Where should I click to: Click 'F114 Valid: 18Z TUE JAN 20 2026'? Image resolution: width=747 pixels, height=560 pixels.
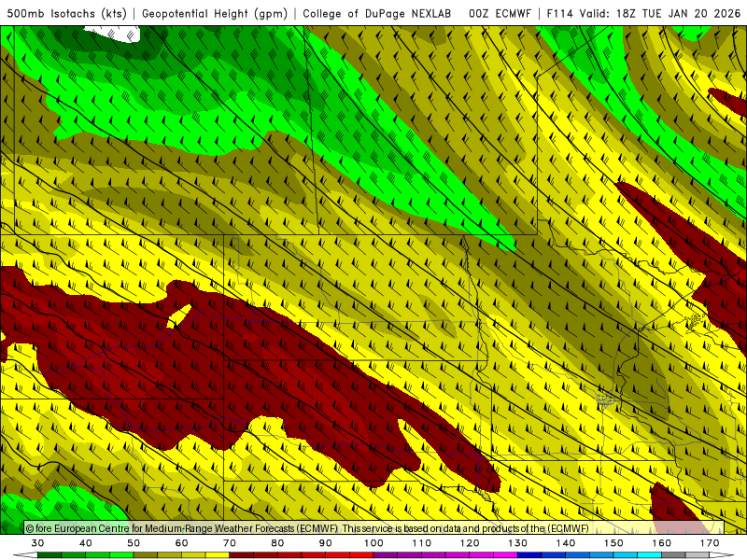point(643,13)
